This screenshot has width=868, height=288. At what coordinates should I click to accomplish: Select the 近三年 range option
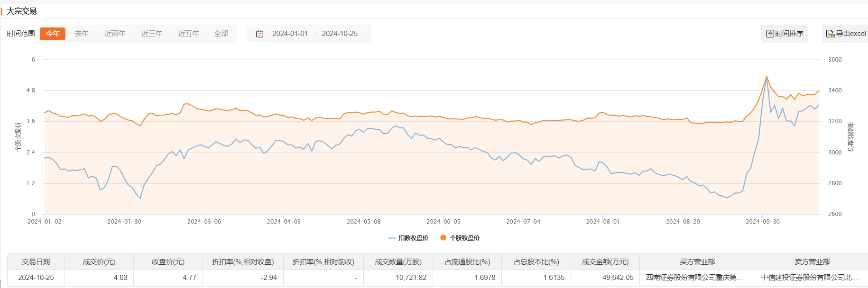(x=152, y=34)
